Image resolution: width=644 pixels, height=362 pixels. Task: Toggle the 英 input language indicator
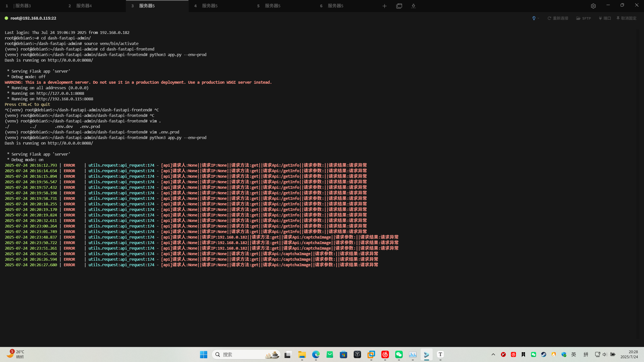click(x=574, y=354)
